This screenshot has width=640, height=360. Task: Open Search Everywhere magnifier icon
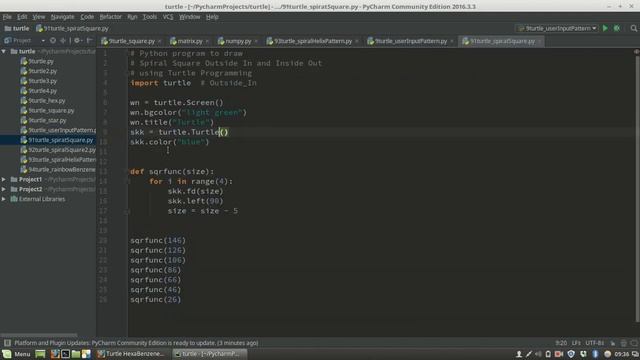[x=633, y=28]
